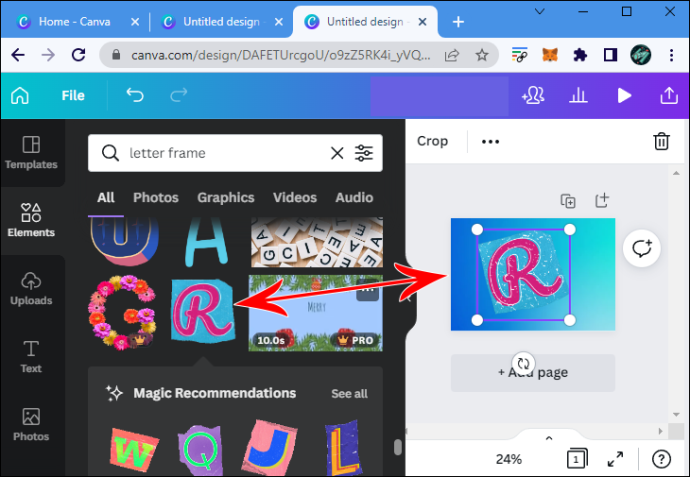This screenshot has height=477, width=690.
Task: Delete selected element with trash icon
Action: click(x=661, y=141)
